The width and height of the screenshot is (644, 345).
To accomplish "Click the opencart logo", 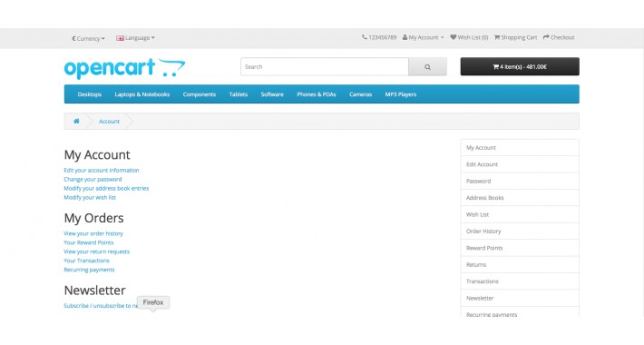I will [x=124, y=68].
